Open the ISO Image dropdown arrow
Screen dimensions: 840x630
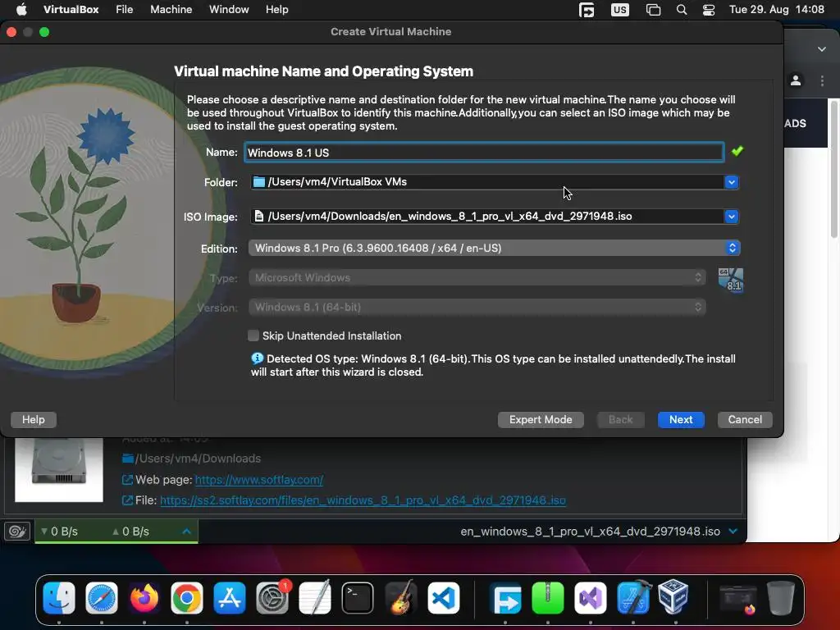pos(731,217)
